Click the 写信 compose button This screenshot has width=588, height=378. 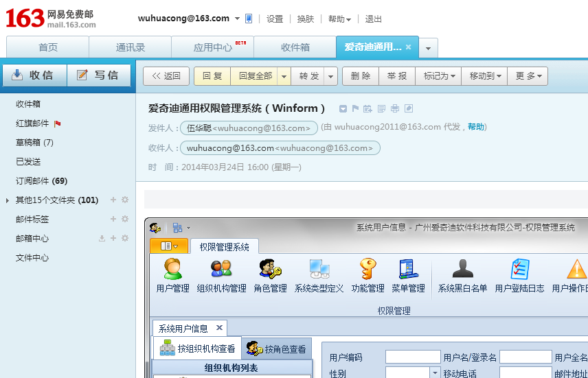click(x=99, y=75)
